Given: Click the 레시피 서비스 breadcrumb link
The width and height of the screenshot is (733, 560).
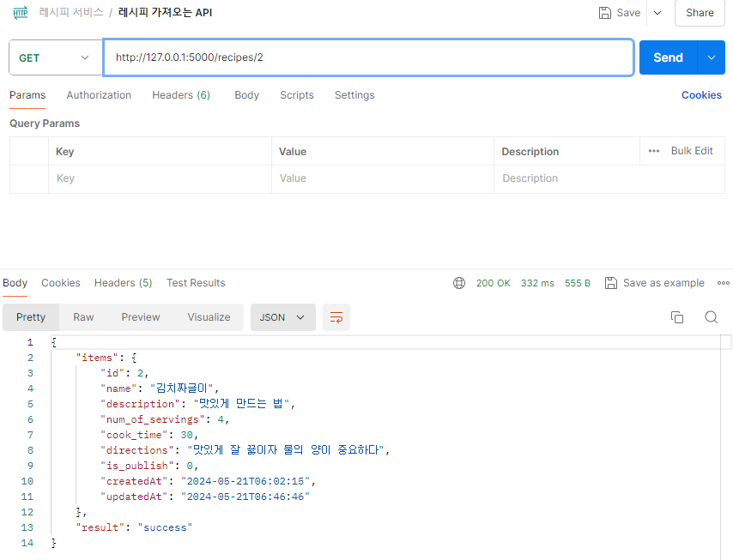Looking at the screenshot, I should (x=71, y=13).
